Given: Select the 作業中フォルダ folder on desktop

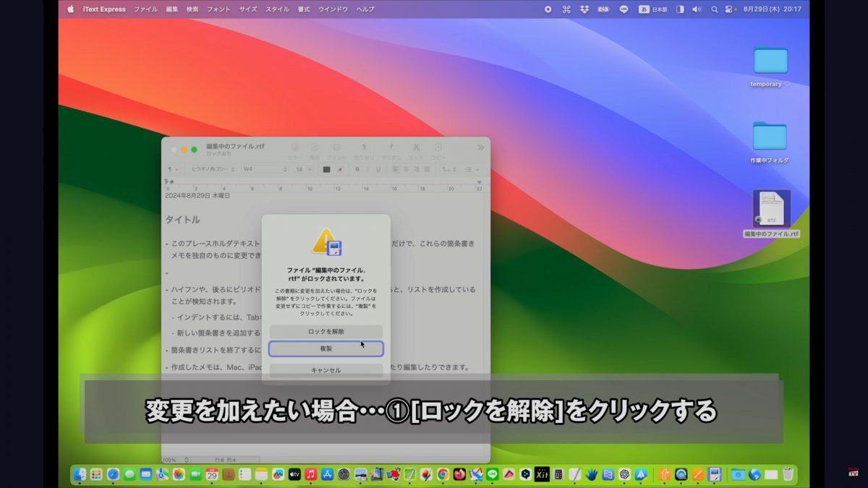Looking at the screenshot, I should 770,142.
